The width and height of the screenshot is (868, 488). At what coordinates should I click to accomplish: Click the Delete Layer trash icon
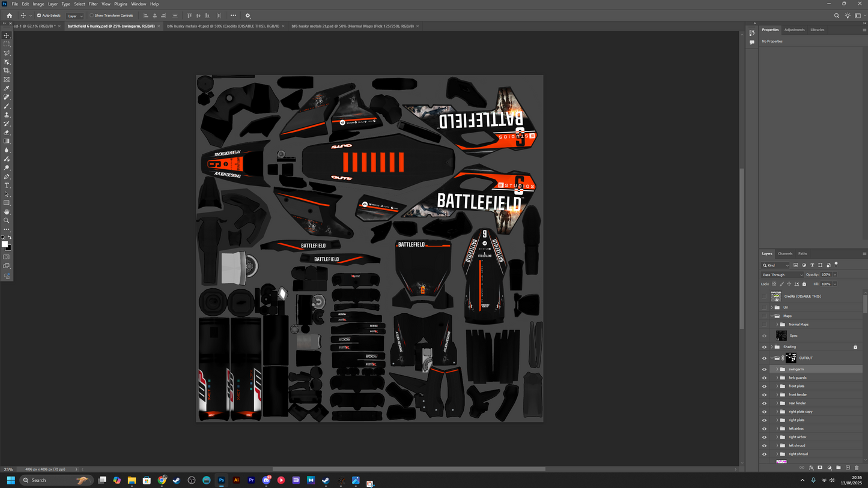point(857,468)
